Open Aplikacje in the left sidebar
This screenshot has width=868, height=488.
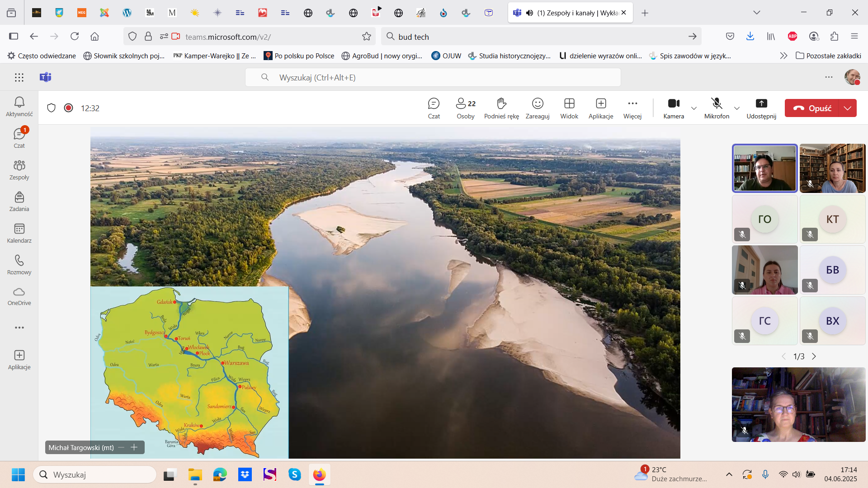(x=19, y=360)
